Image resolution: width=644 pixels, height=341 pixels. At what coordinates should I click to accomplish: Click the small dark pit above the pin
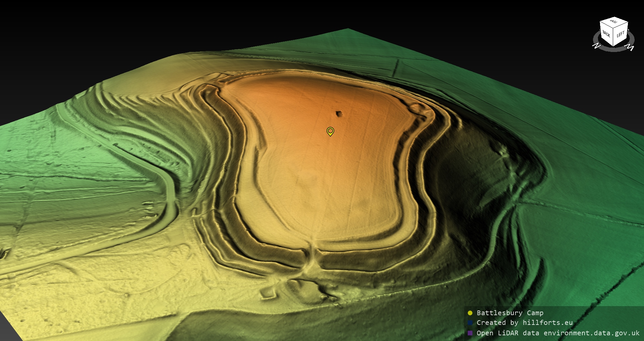click(x=339, y=114)
